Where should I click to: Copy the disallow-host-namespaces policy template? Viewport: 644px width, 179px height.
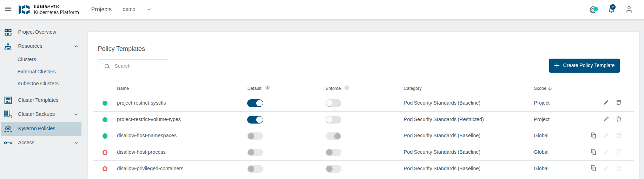tap(593, 135)
